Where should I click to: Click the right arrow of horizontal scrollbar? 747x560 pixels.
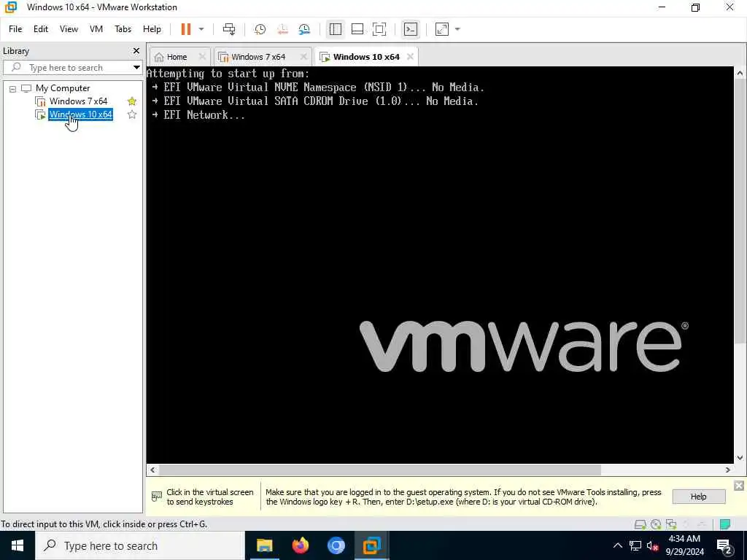pos(728,470)
